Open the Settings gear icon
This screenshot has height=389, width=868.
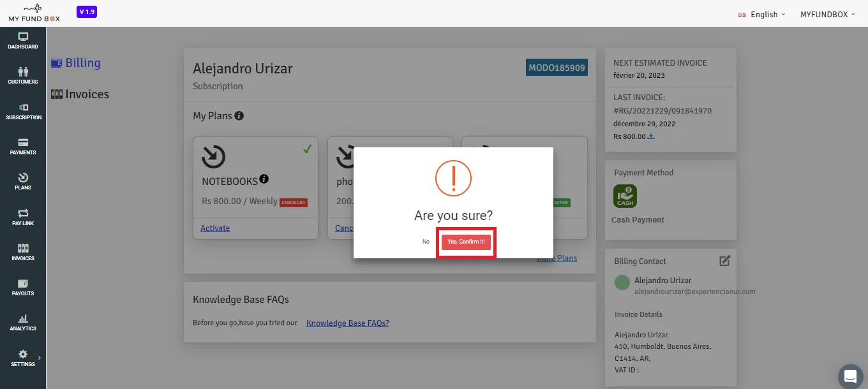point(23,354)
